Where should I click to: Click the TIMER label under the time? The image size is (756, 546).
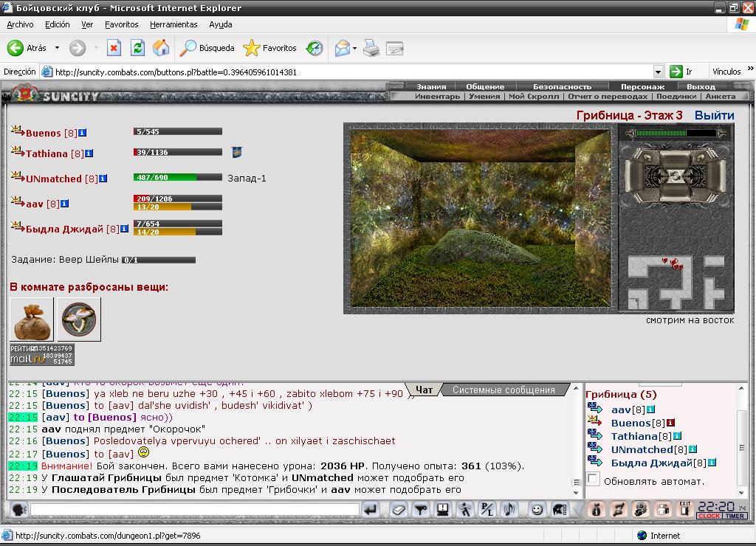(735, 516)
